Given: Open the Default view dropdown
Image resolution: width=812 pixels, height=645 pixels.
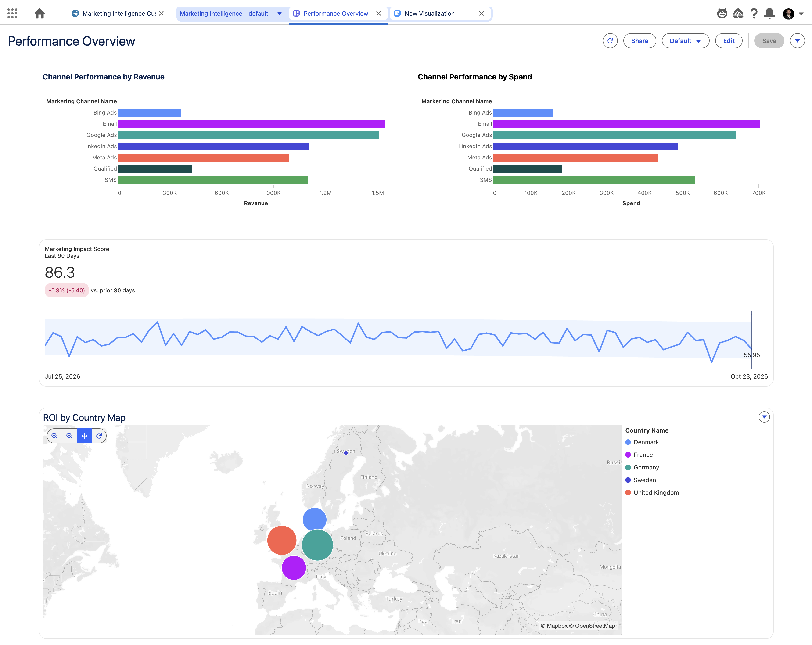Looking at the screenshot, I should pos(686,41).
